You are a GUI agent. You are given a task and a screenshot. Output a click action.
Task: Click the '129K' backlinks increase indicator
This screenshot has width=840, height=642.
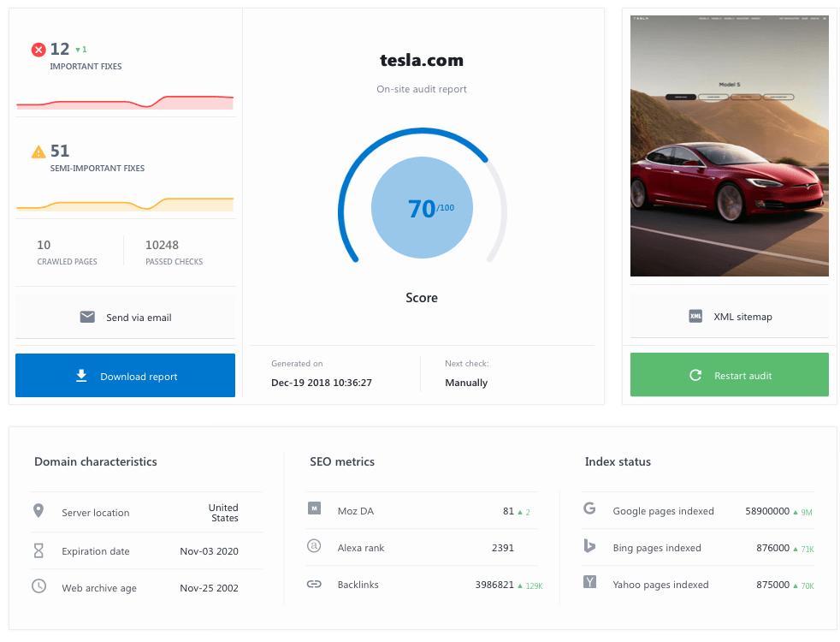tap(530, 586)
